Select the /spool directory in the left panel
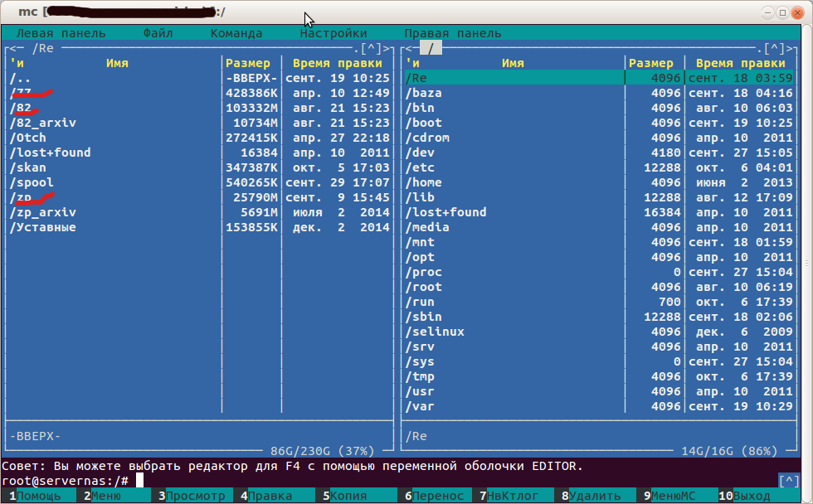Image resolution: width=813 pixels, height=504 pixels. click(32, 182)
